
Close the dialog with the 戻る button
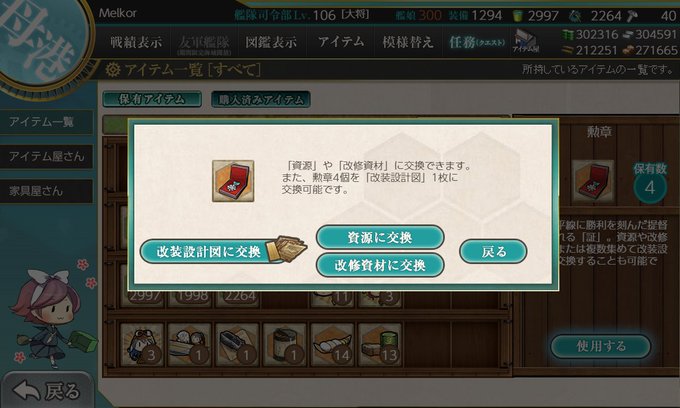pyautogui.click(x=493, y=251)
